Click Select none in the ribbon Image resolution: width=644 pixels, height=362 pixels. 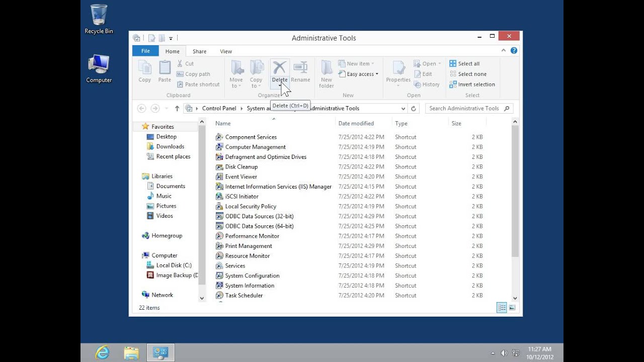click(x=468, y=74)
